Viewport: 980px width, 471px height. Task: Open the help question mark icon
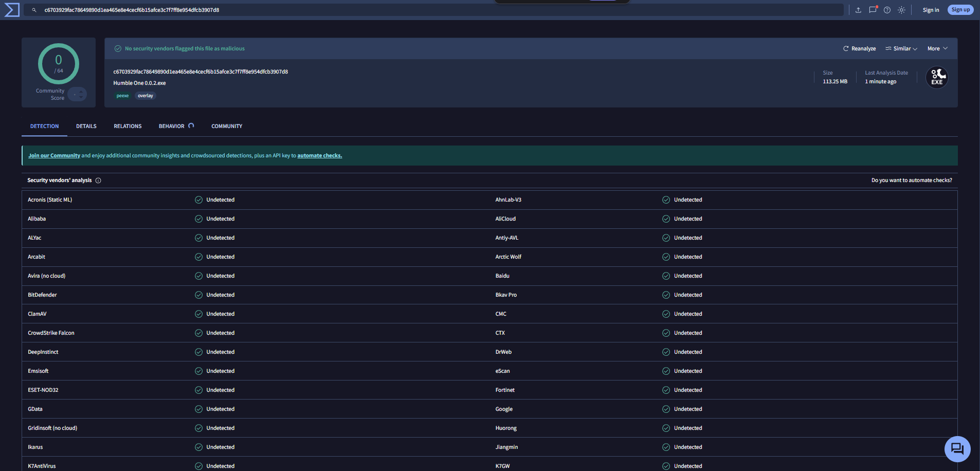click(x=887, y=10)
